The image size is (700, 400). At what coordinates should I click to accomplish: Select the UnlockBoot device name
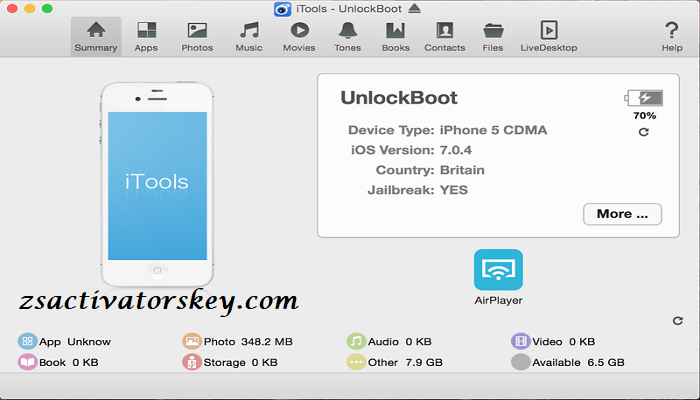pos(399,98)
